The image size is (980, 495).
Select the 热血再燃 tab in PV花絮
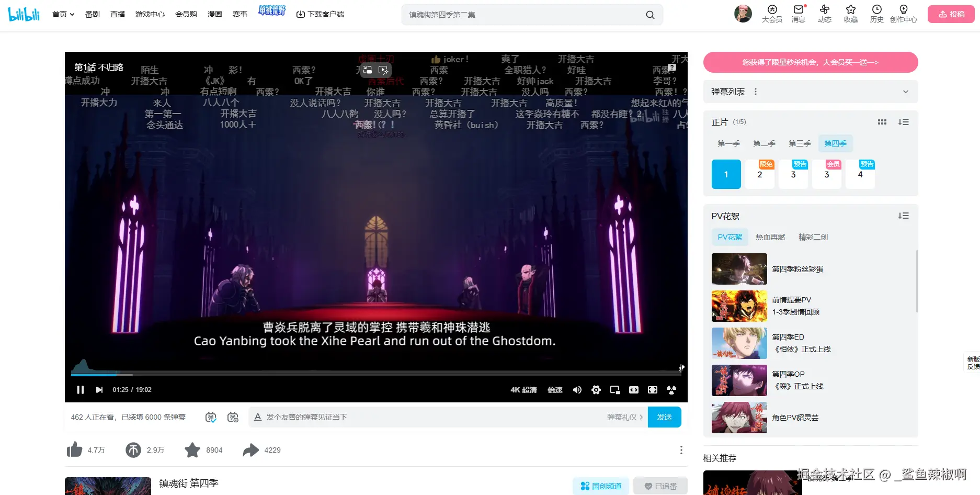tap(770, 237)
